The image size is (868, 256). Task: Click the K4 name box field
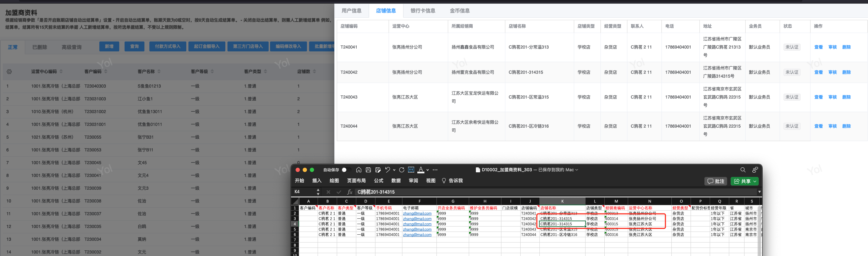tap(303, 192)
